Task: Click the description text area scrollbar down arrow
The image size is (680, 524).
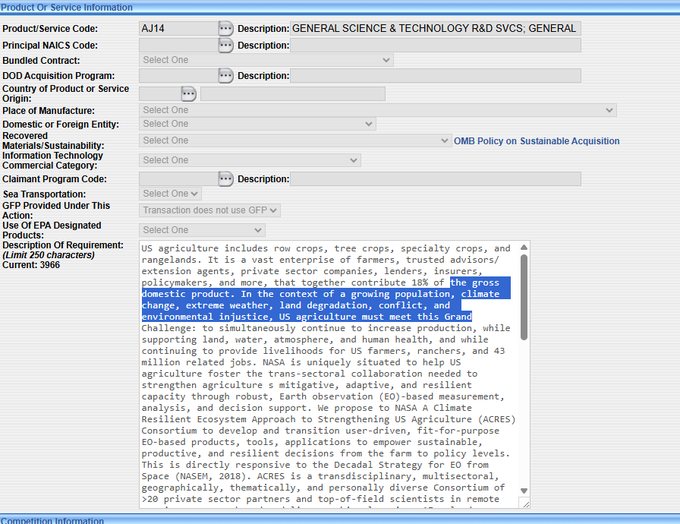Action: (524, 490)
